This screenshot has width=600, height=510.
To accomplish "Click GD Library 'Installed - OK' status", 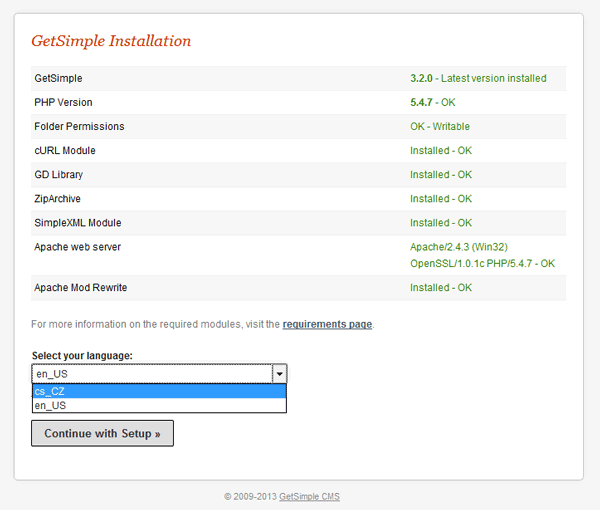I will (x=441, y=175).
